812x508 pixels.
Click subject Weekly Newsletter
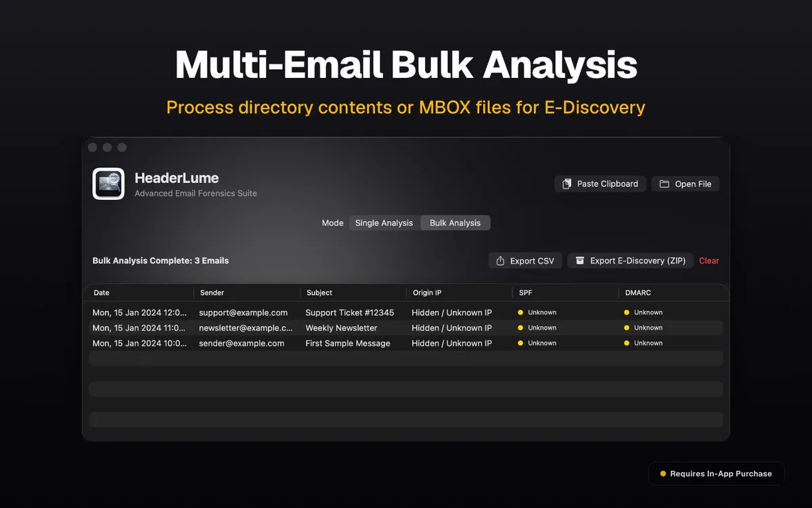(341, 328)
